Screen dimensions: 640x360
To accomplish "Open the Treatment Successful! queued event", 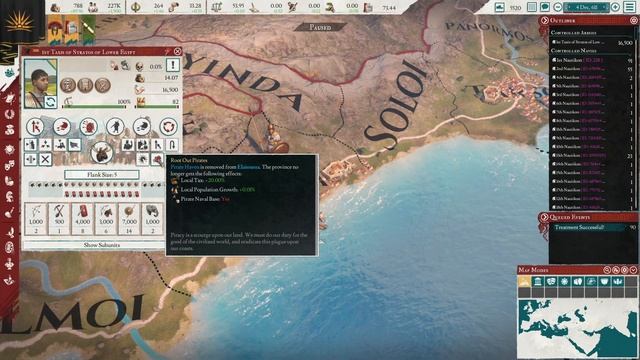I will [594, 227].
